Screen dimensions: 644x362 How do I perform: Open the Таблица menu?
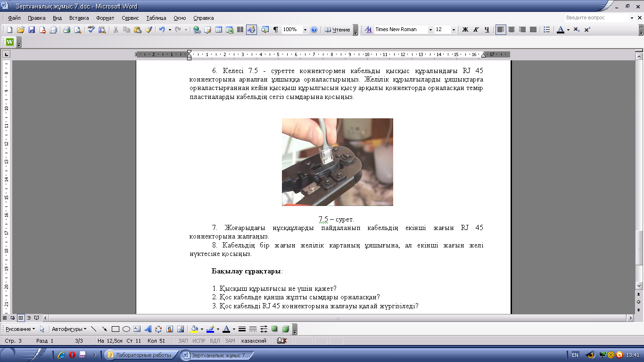click(156, 18)
